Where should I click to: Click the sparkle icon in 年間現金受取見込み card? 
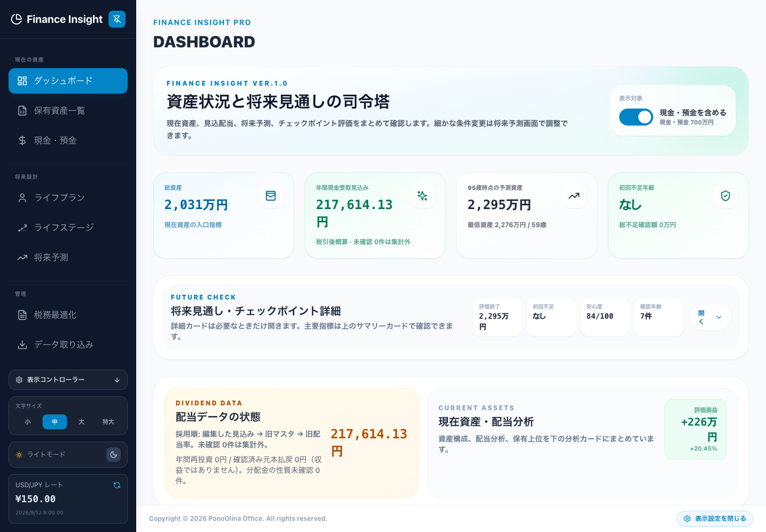(x=422, y=196)
